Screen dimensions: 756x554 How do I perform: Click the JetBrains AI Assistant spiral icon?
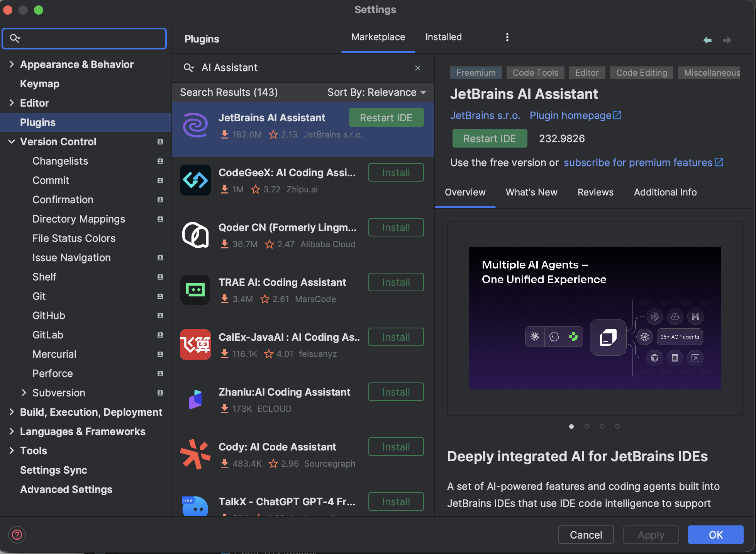(x=195, y=125)
